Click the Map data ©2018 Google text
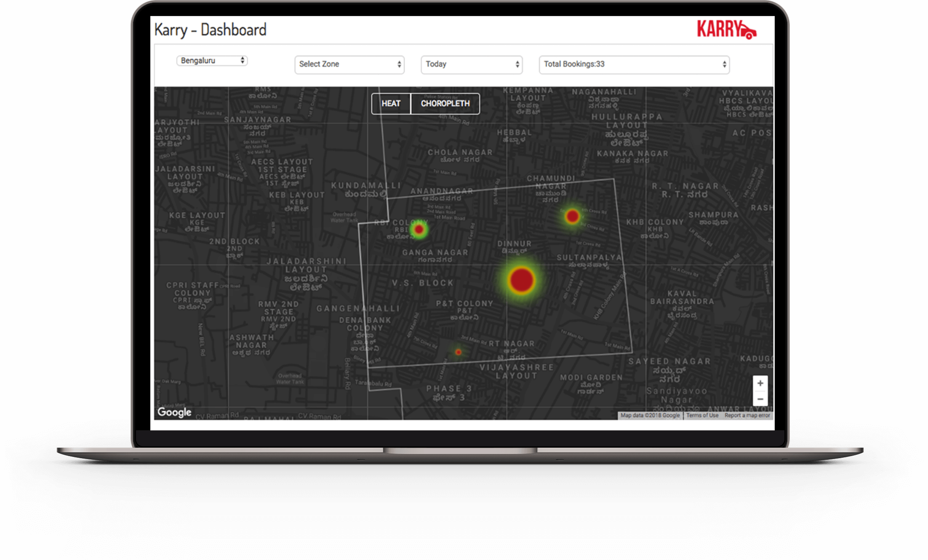The width and height of the screenshot is (928, 560). (650, 415)
